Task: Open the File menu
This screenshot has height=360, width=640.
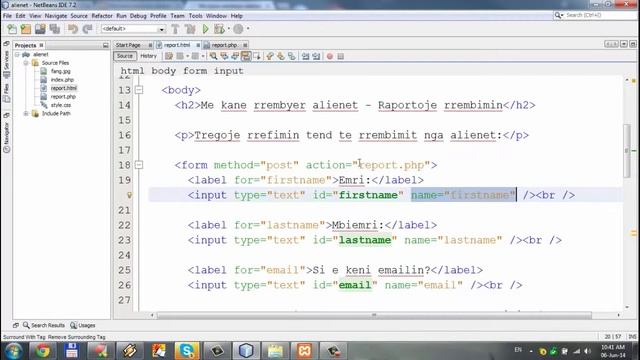Action: (7, 16)
